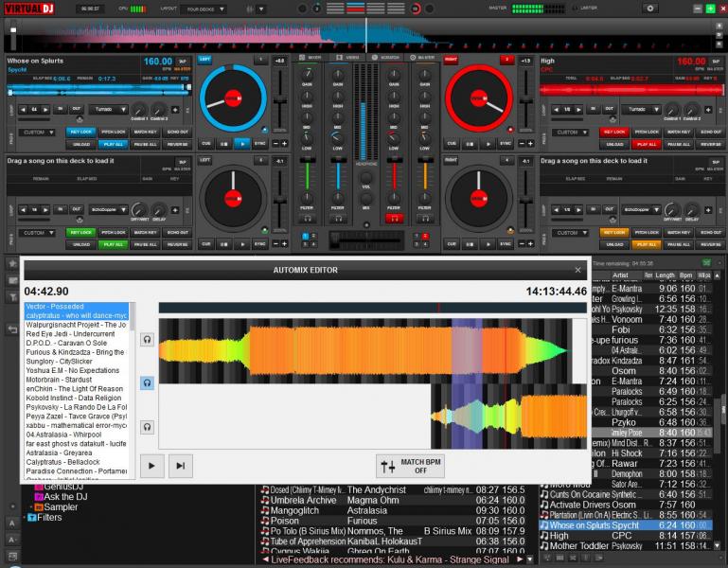Toggle Key Lock on orange deck 4
The height and width of the screenshot is (568, 728).
point(614,232)
